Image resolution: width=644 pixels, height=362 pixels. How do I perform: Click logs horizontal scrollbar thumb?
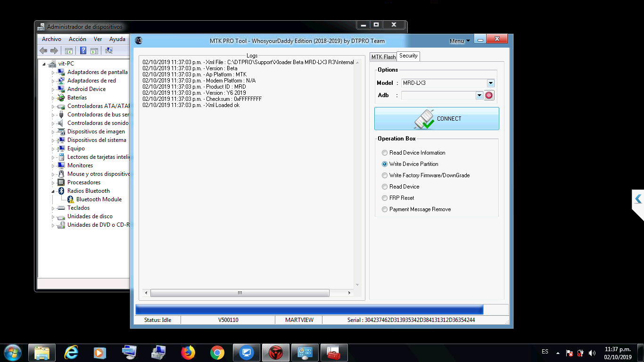pyautogui.click(x=239, y=293)
